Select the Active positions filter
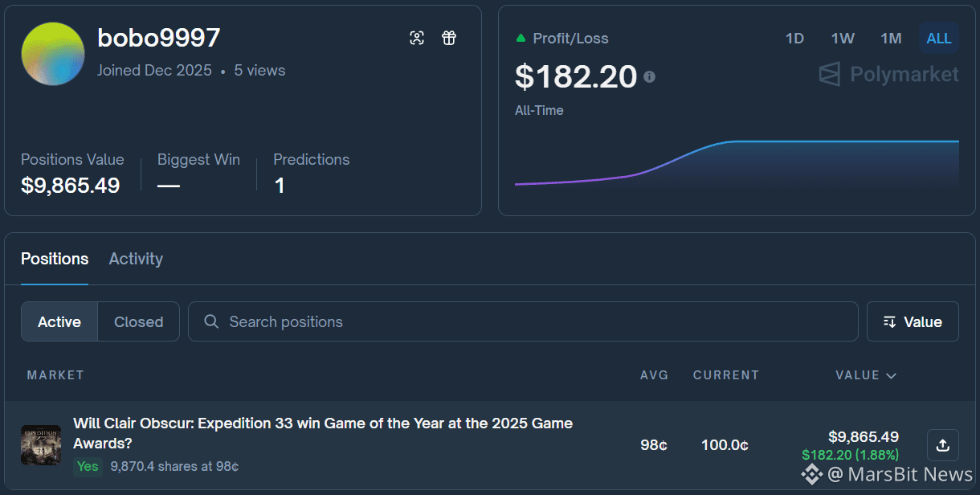Viewport: 980px width, 495px height. pos(59,321)
